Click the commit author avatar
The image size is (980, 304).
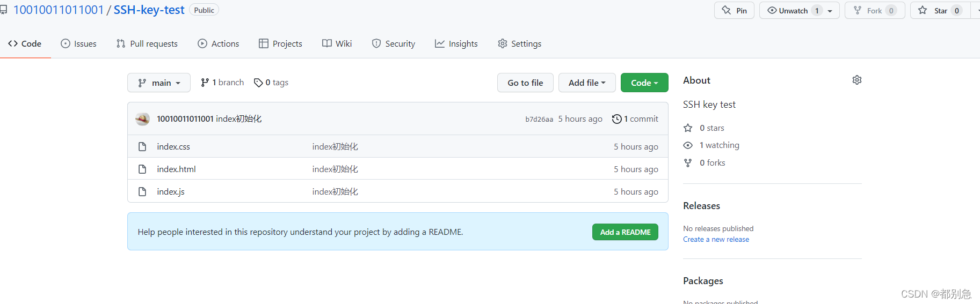142,119
